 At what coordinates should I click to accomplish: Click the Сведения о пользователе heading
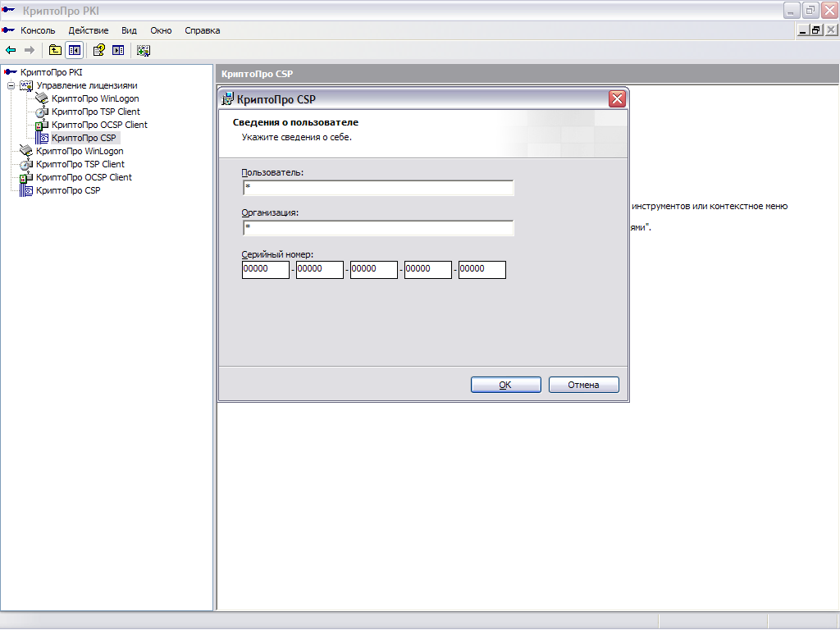[x=295, y=122]
